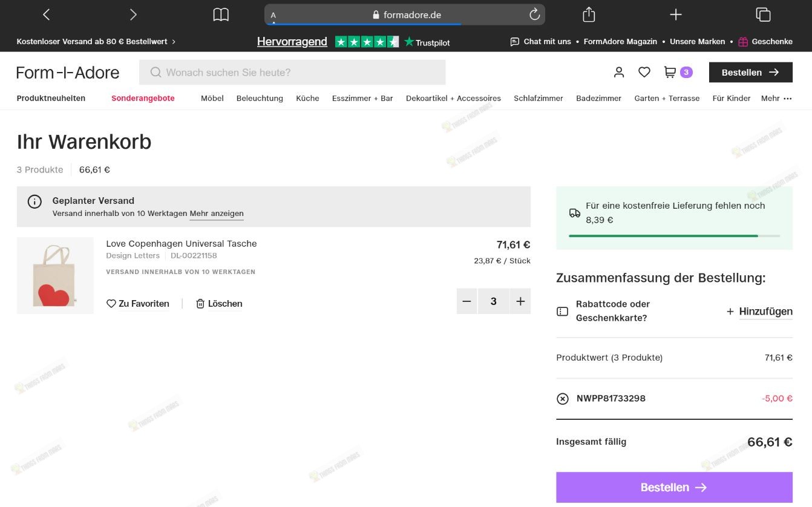Open the Produktneuheiten menu
Viewport: 812px width, 507px height.
pos(51,98)
